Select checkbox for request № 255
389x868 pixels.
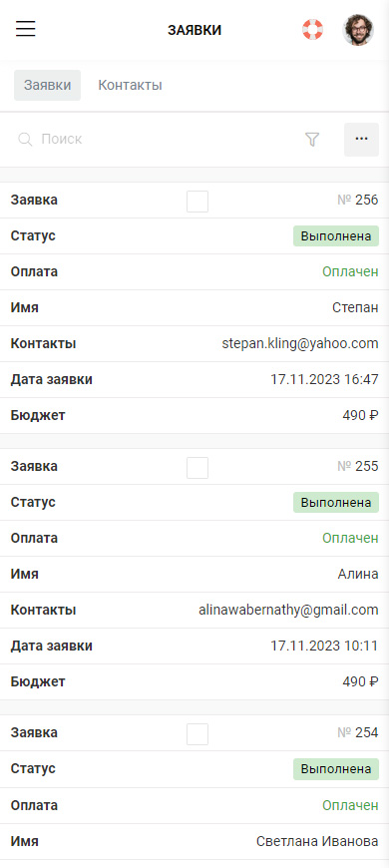197,468
